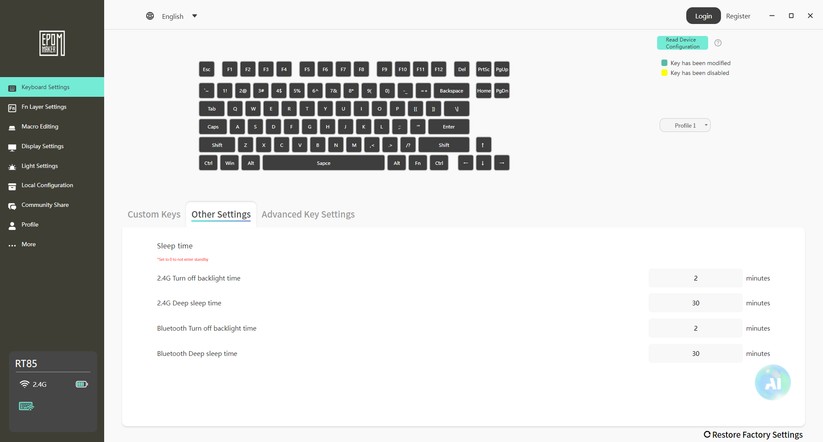This screenshot has width=823, height=442.
Task: Open the English language dropdown
Action: pyautogui.click(x=173, y=16)
